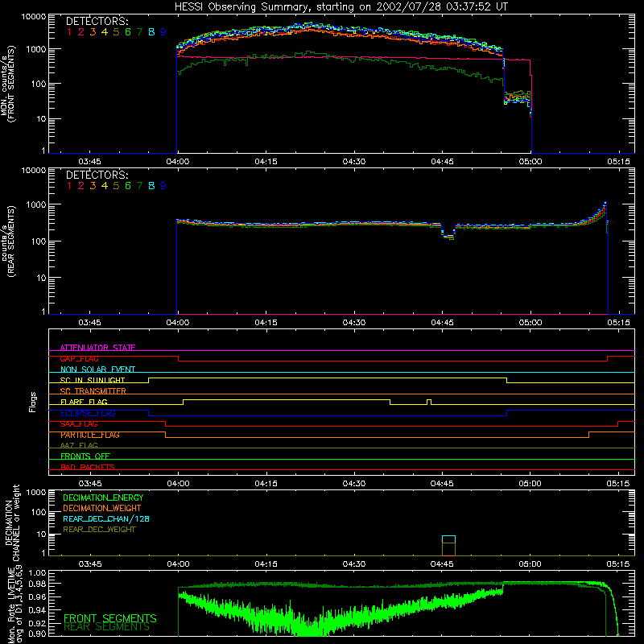The height and width of the screenshot is (644, 644).
Task: Click the DECIMATION_WEIGHT legend entry
Action: [x=102, y=508]
